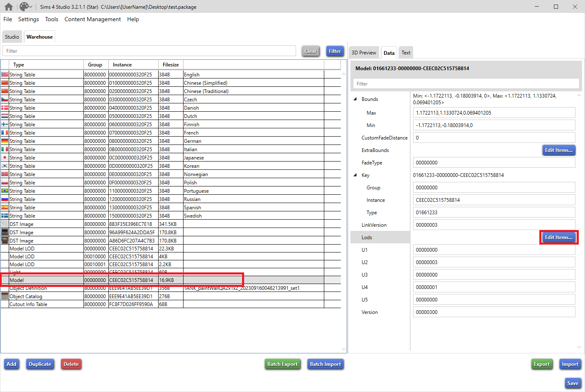Open the File menu
The width and height of the screenshot is (585, 392).
click(x=8, y=19)
